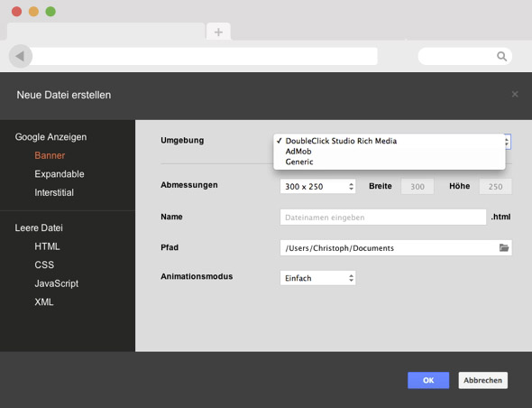Click the OK button
Image resolution: width=532 pixels, height=408 pixels.
coord(428,380)
